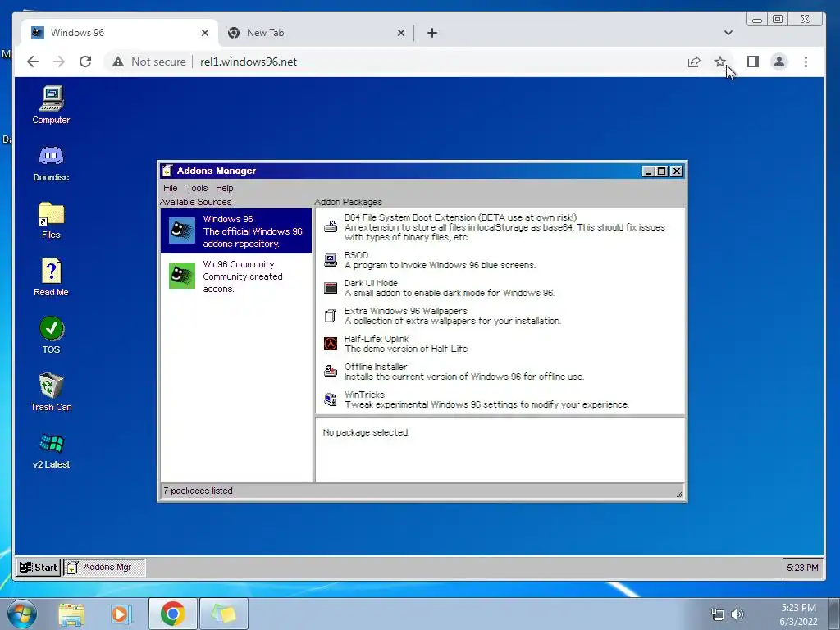Close the New Tab browser tab

tap(400, 33)
